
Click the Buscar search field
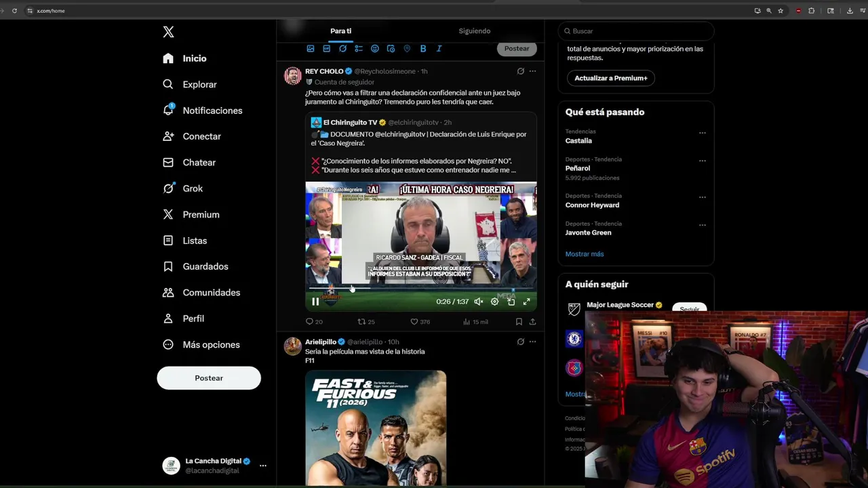click(x=636, y=31)
